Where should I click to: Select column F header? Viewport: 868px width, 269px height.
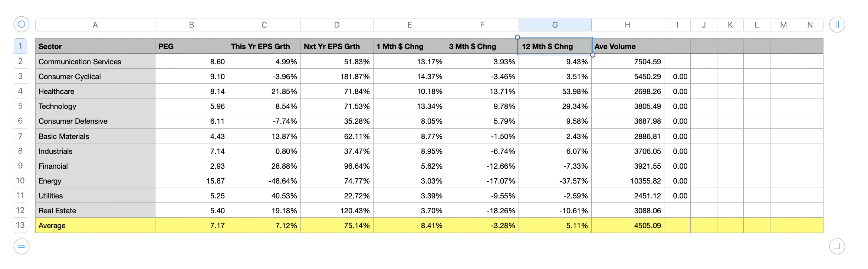point(482,25)
